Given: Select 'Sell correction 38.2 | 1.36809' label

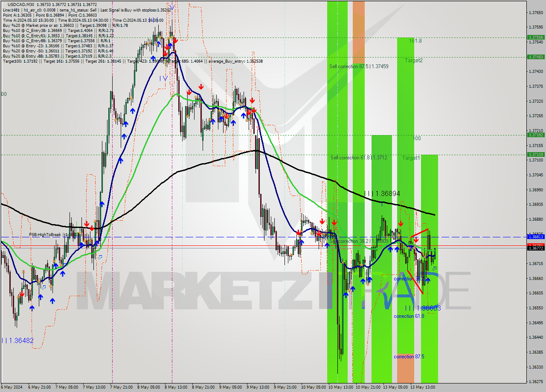Looking at the screenshot, I should [359, 241].
